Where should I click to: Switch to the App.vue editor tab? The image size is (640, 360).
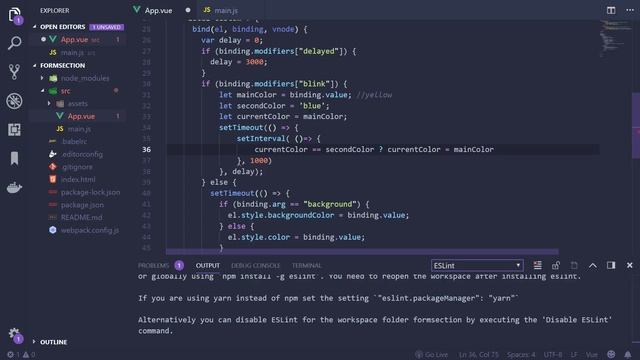158,11
